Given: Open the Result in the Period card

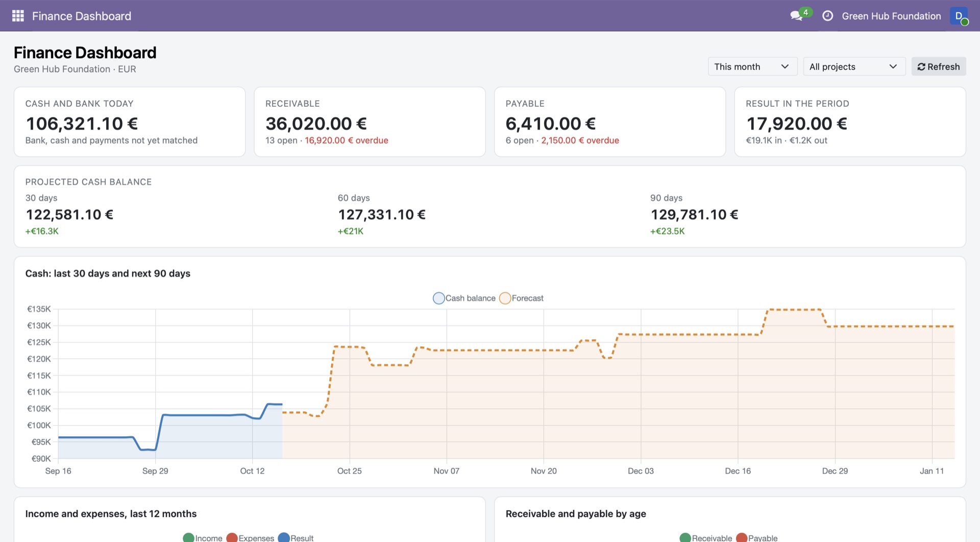Looking at the screenshot, I should pos(850,122).
